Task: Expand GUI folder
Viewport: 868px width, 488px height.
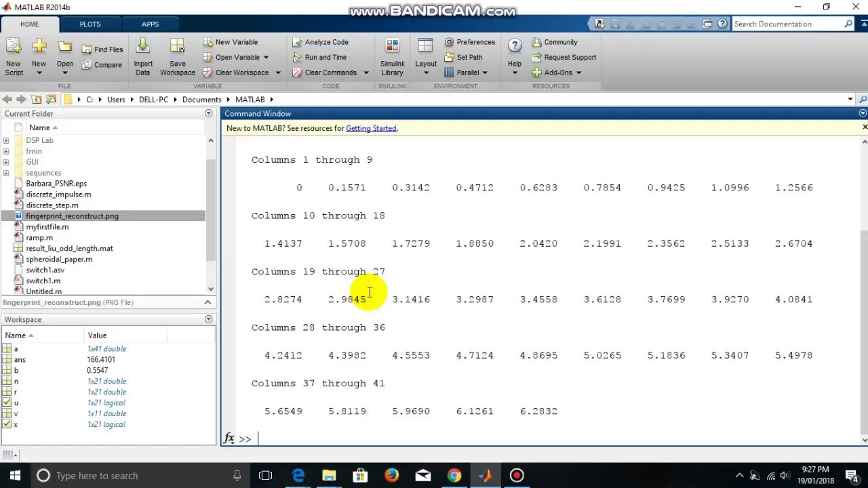Action: (6, 162)
